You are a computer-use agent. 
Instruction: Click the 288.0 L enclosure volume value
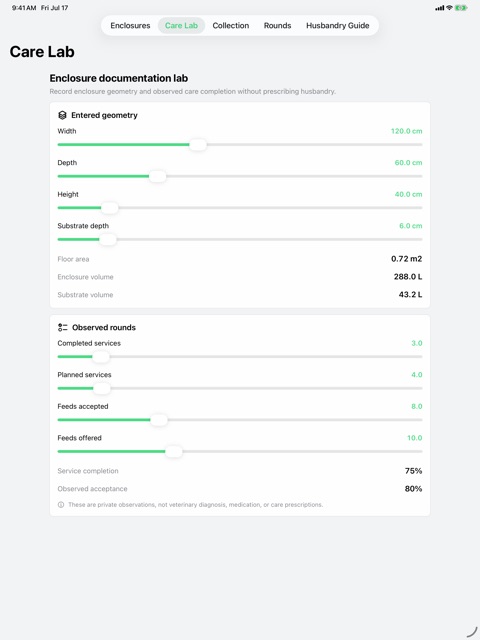[x=408, y=277]
